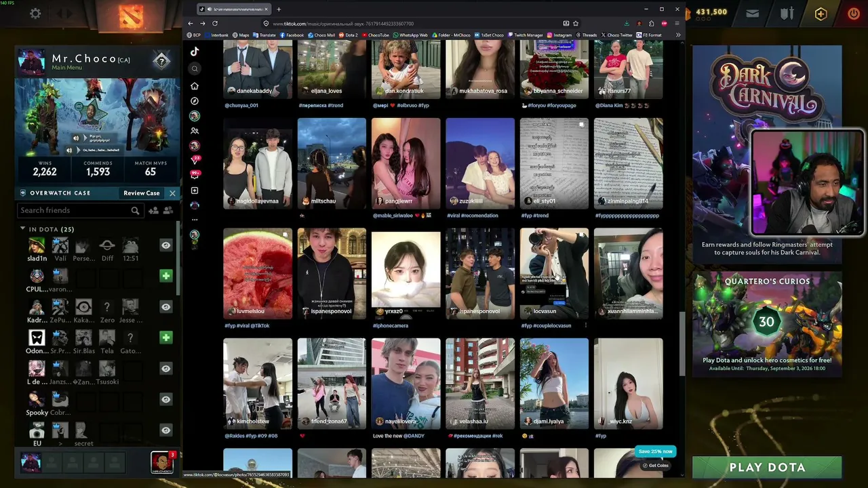Click the red power quit icon
Viewport: 868px width, 488px height.
(x=854, y=13)
